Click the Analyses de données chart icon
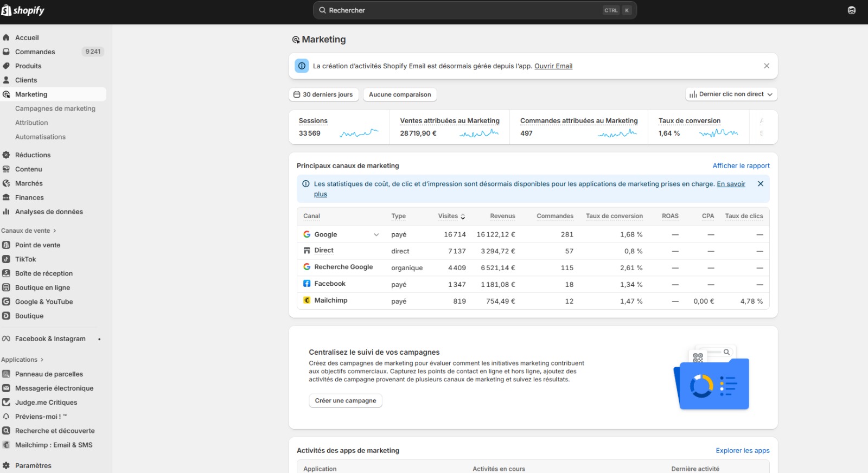 click(6, 212)
